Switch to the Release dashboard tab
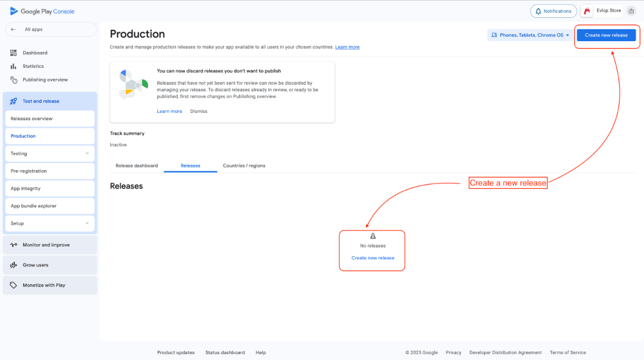This screenshot has width=644, height=360. click(137, 166)
